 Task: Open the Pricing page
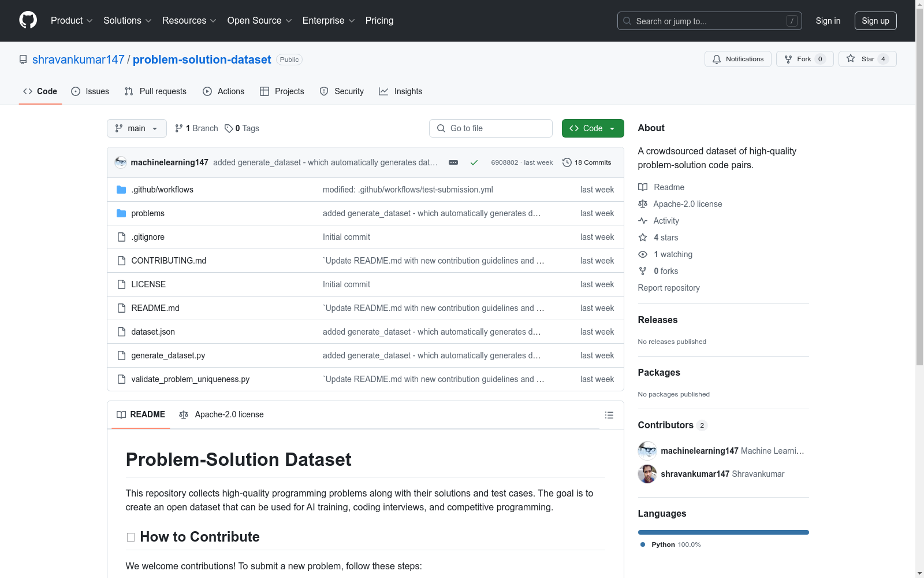pos(379,21)
